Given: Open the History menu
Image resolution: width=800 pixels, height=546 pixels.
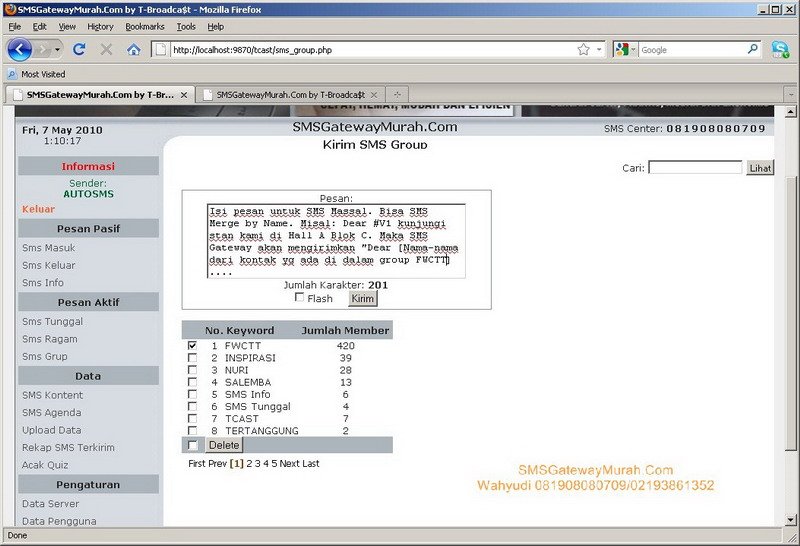Looking at the screenshot, I should [x=100, y=27].
